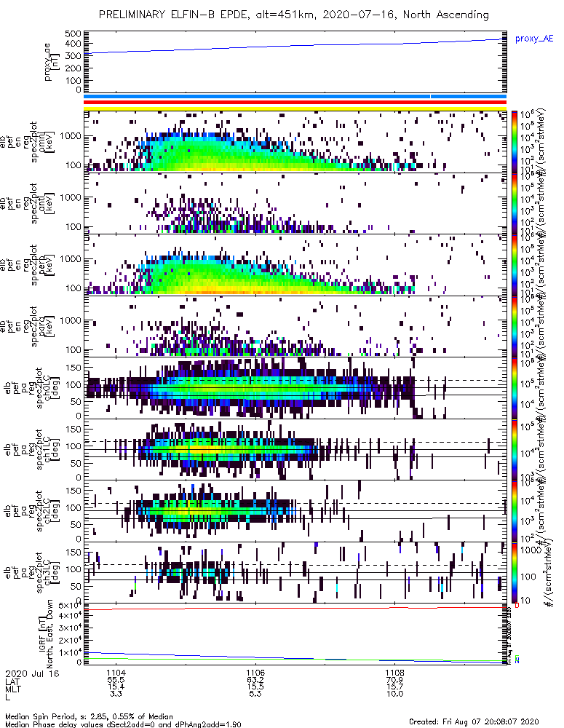Click the color bar beside the omni panel
564x728 pixels.
[515, 142]
